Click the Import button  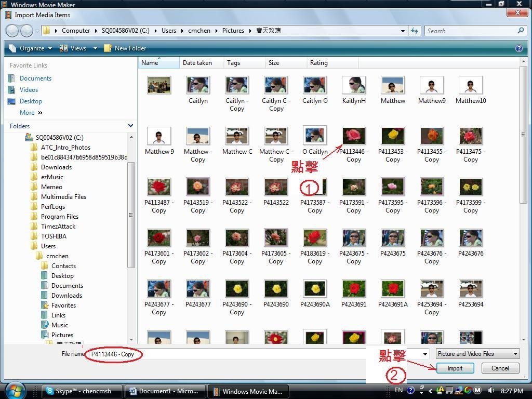coord(455,368)
